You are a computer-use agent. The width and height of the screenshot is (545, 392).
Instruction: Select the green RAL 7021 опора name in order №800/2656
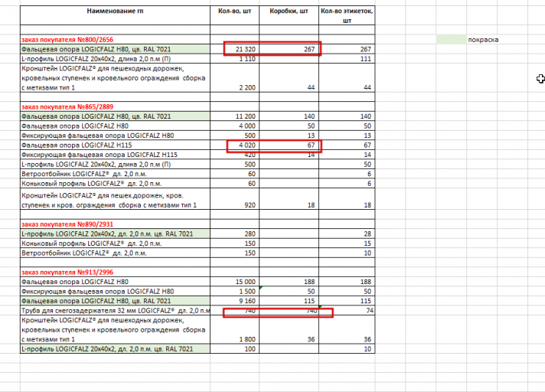(x=115, y=49)
